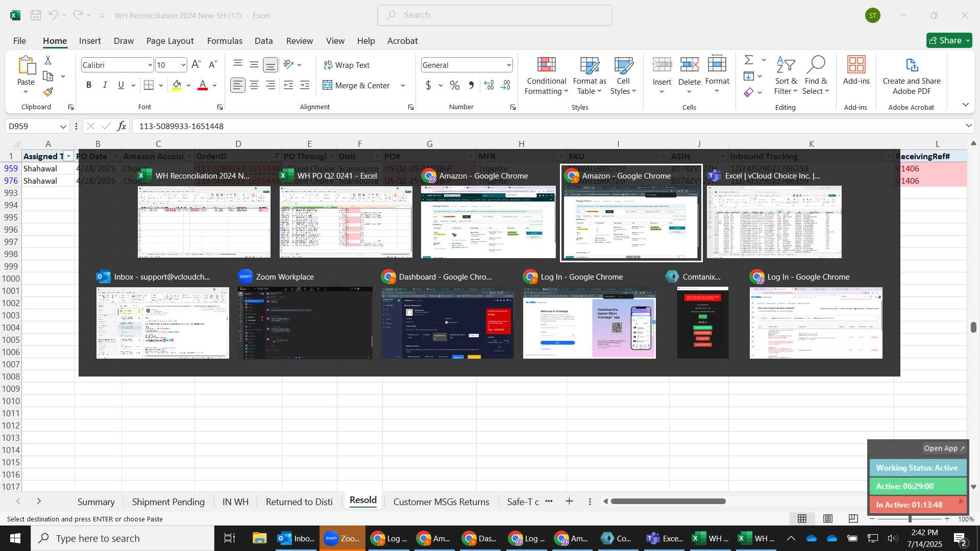The image size is (980, 551).
Task: Switch to Returned to Disti sheet tab
Action: tap(299, 502)
